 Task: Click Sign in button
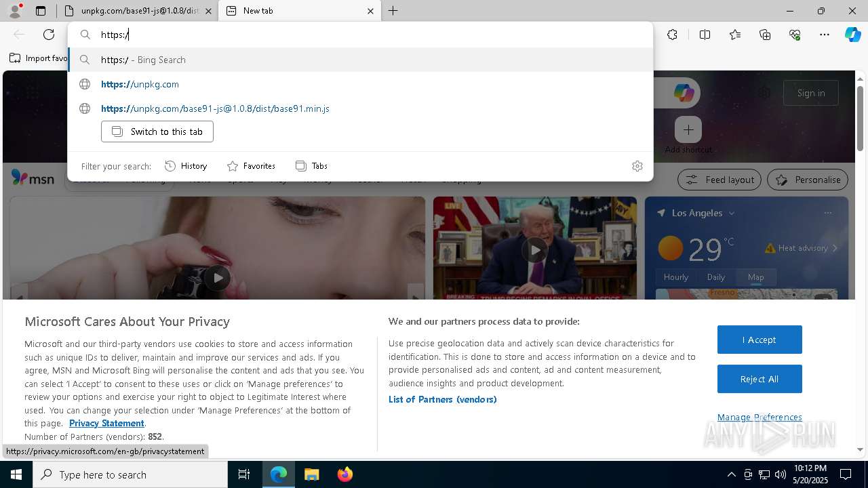[811, 93]
